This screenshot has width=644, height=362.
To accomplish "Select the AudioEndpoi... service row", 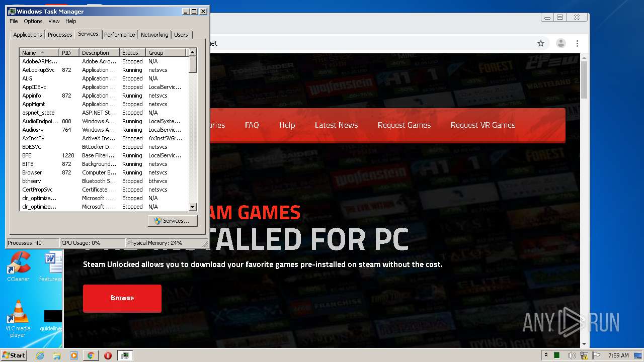I will click(x=104, y=121).
